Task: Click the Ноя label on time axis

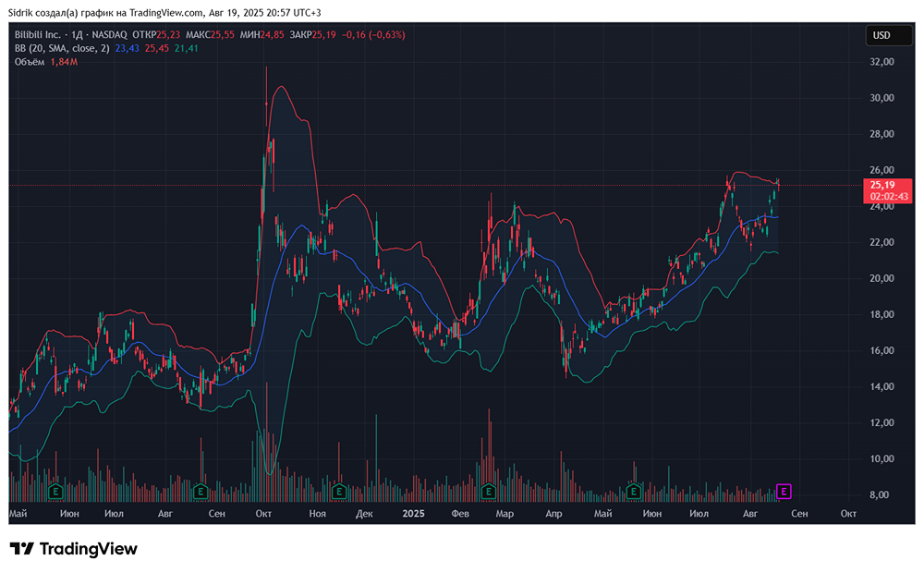Action: tap(318, 514)
